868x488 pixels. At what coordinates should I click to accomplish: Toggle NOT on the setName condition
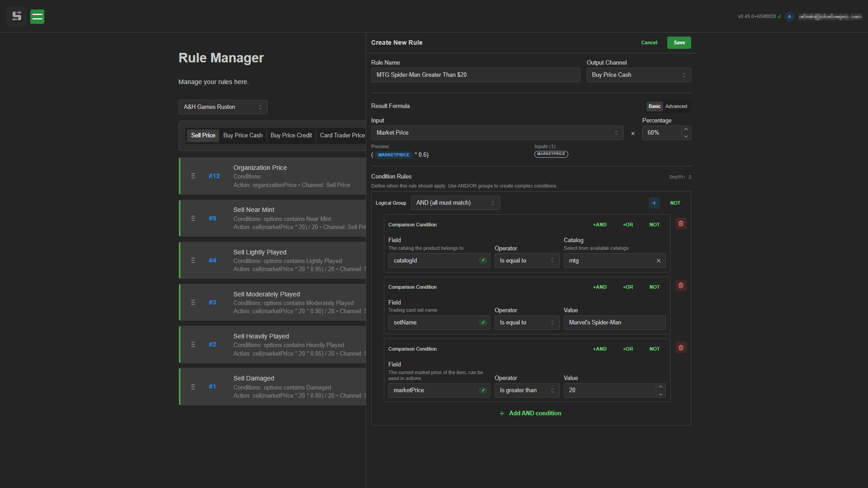654,287
